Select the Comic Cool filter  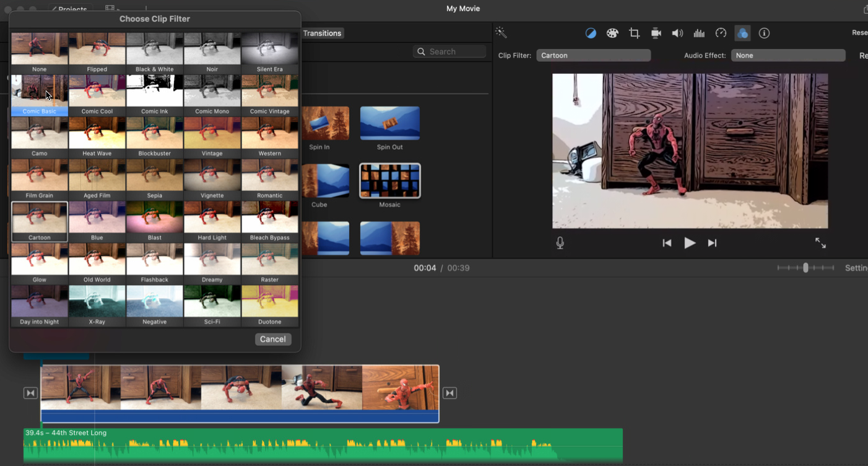pyautogui.click(x=97, y=95)
